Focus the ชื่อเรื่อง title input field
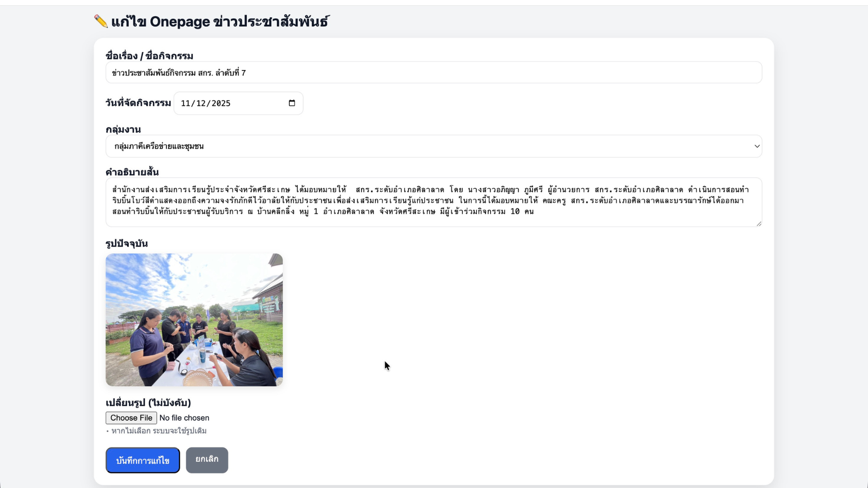This screenshot has height=488, width=868. [x=433, y=73]
